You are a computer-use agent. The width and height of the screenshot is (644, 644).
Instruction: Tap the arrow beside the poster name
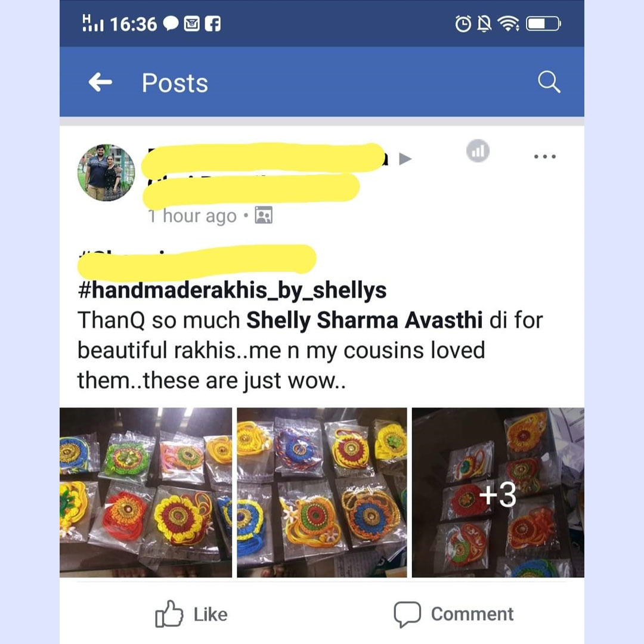coord(405,159)
